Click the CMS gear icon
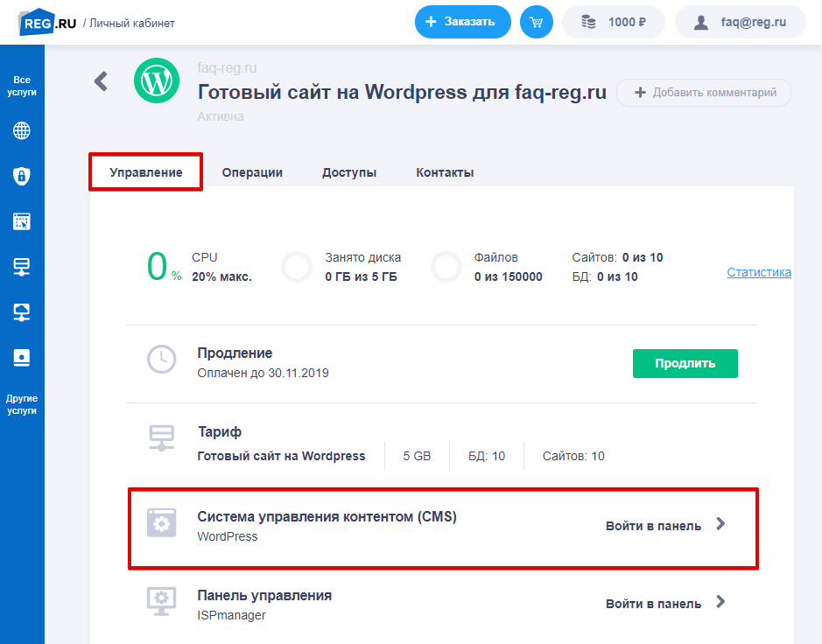 point(162,523)
